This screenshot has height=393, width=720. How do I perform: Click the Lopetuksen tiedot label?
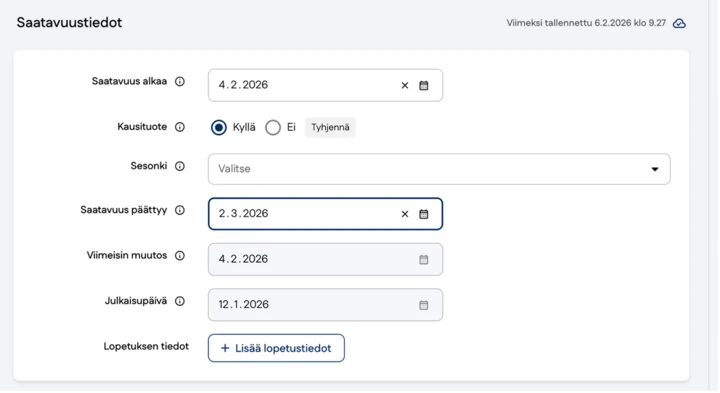(146, 347)
